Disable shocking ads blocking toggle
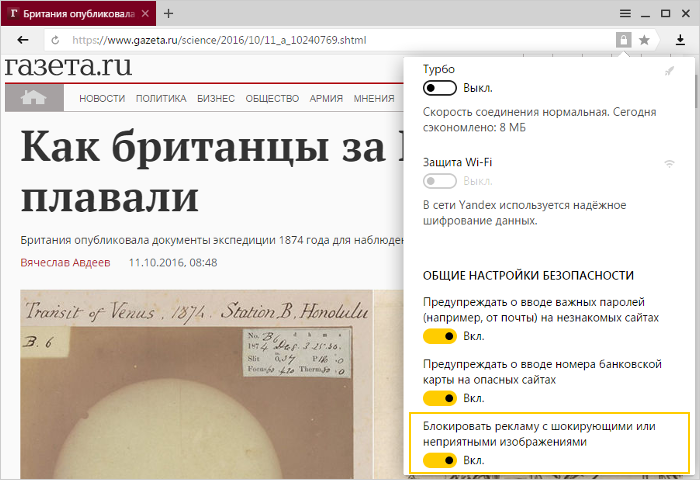Image resolution: width=700 pixels, height=480 pixels. (440, 460)
